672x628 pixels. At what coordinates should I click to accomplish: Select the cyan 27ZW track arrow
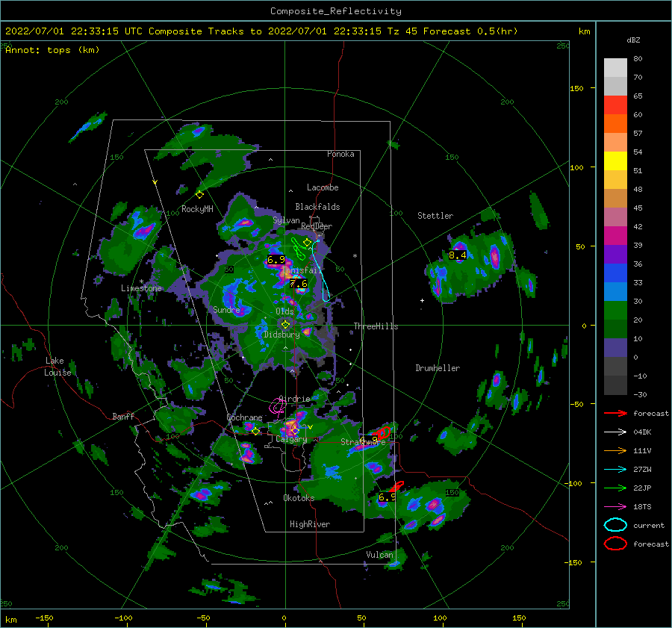click(615, 470)
